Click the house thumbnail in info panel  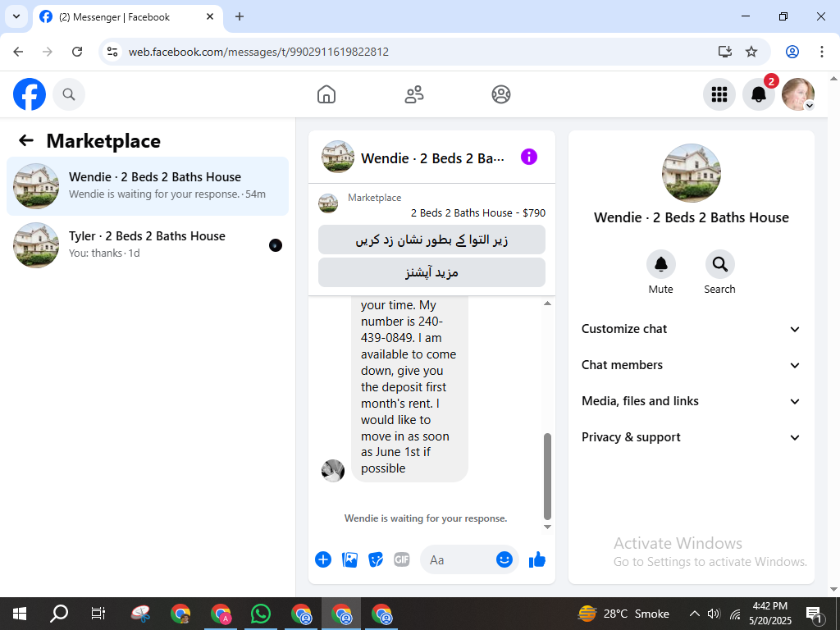[691, 173]
